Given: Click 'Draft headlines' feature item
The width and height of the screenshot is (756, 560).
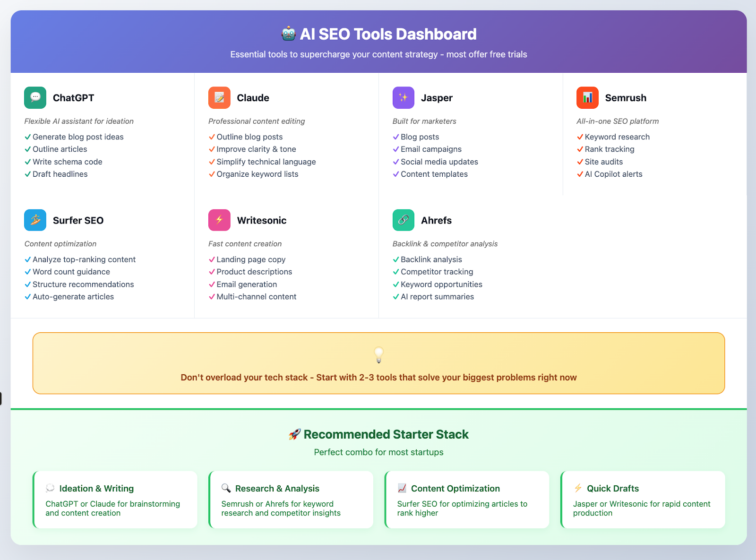Looking at the screenshot, I should click(60, 174).
